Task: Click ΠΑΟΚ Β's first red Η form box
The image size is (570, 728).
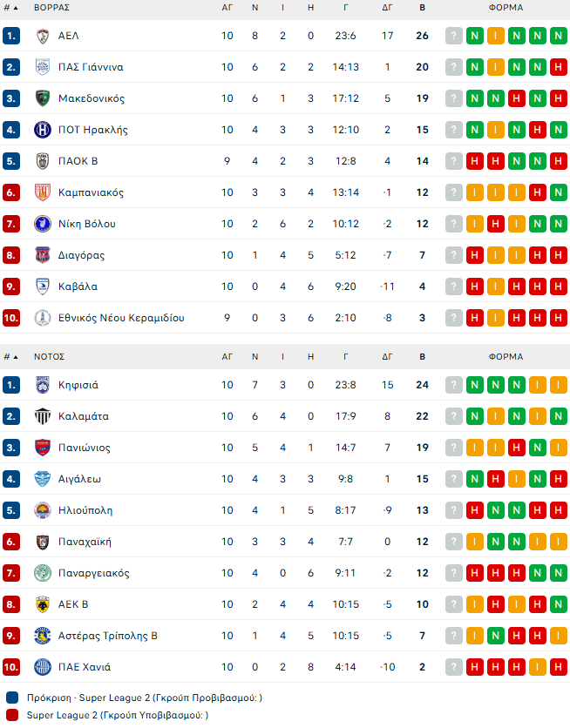Action: (475, 161)
